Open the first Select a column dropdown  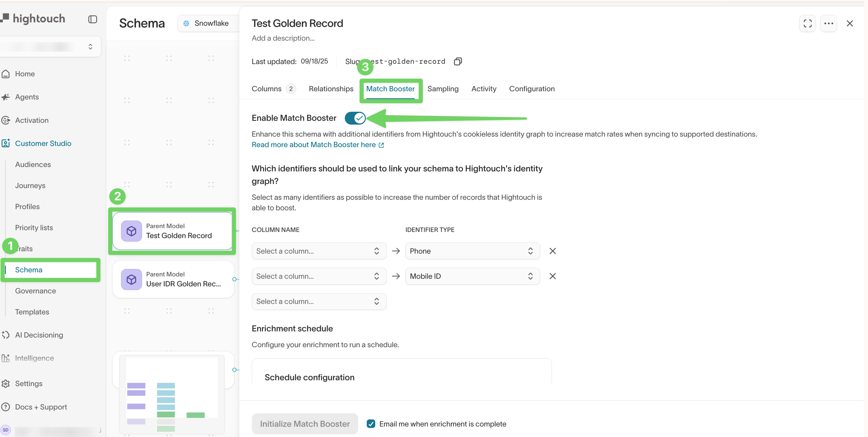pos(318,251)
